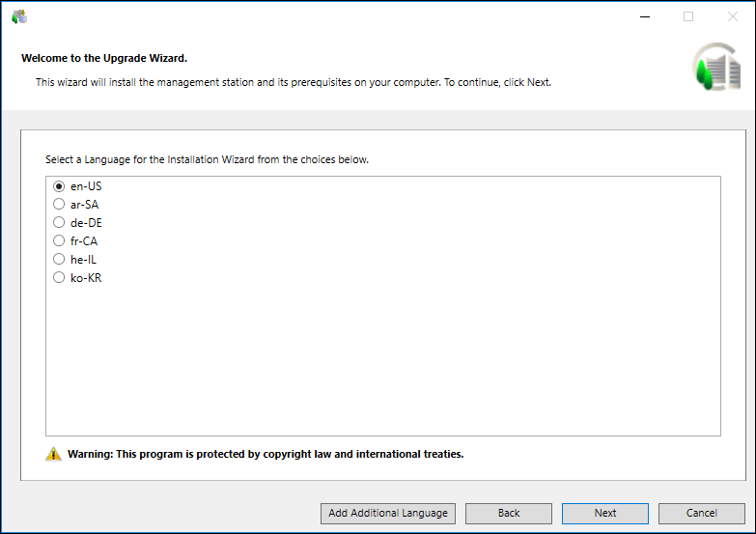756x534 pixels.
Task: Cancel the upgrade installation
Action: pos(702,513)
